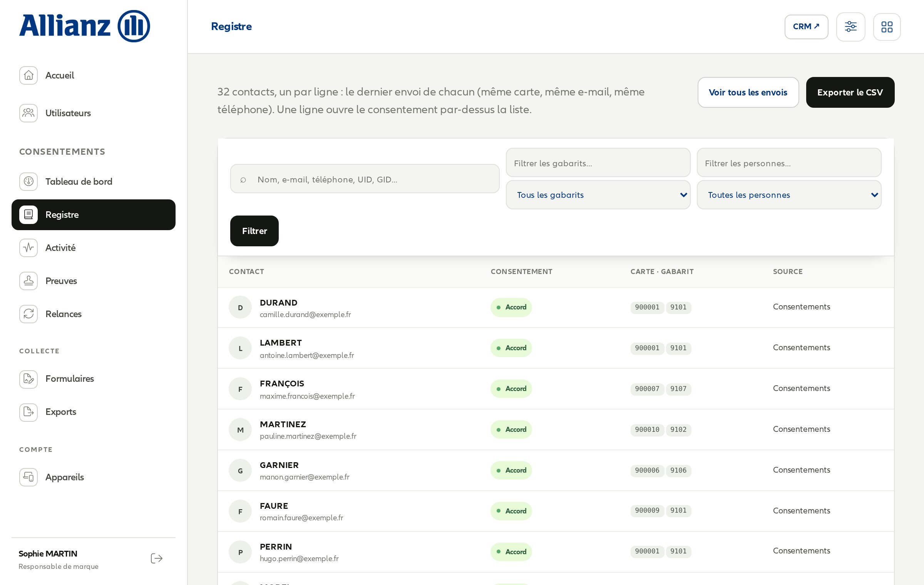The image size is (924, 585).
Task: Open the Accueil home icon
Action: coord(28,75)
